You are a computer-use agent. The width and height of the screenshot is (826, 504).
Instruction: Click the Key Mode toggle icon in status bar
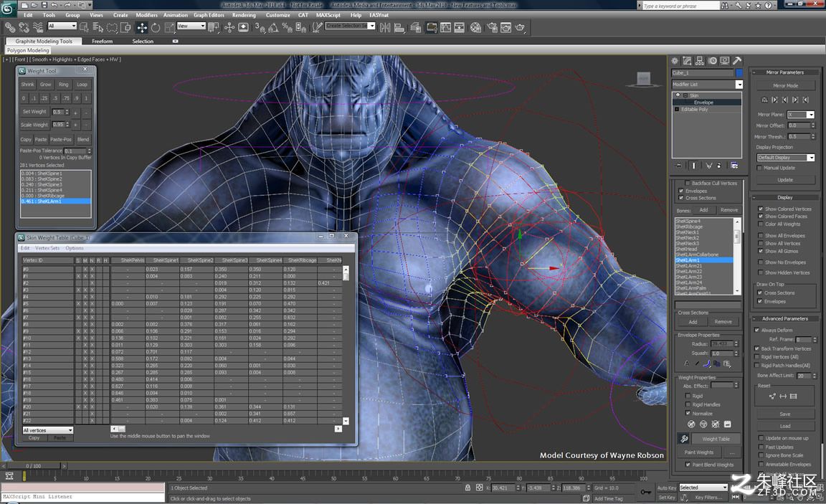point(736,497)
